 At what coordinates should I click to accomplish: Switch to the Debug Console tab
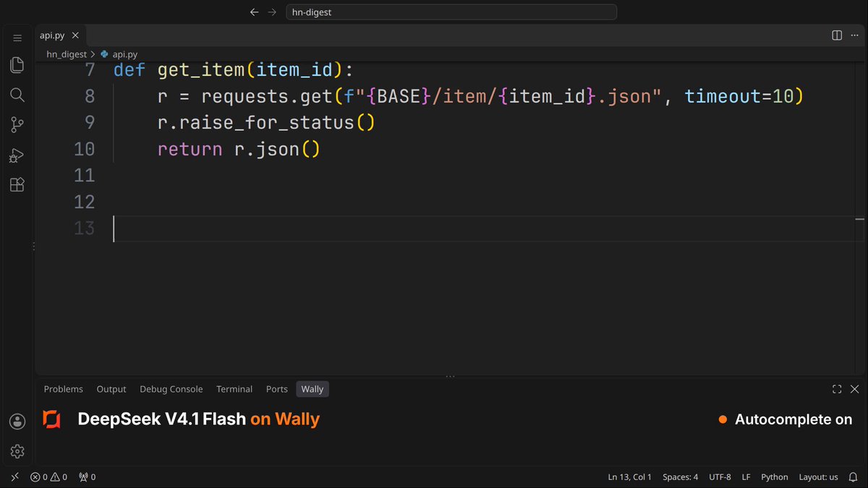point(171,389)
